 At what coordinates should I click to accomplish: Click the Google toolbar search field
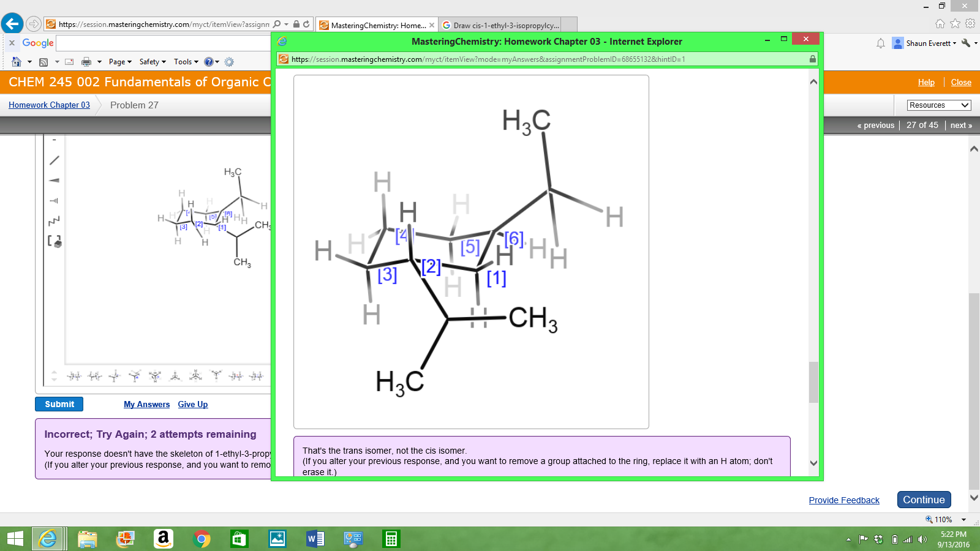[x=162, y=43]
